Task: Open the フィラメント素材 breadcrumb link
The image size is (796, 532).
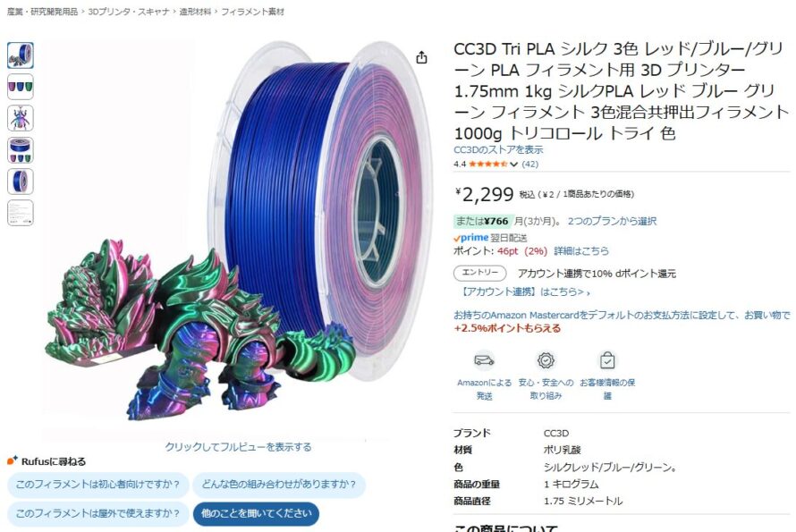Action: point(253,12)
